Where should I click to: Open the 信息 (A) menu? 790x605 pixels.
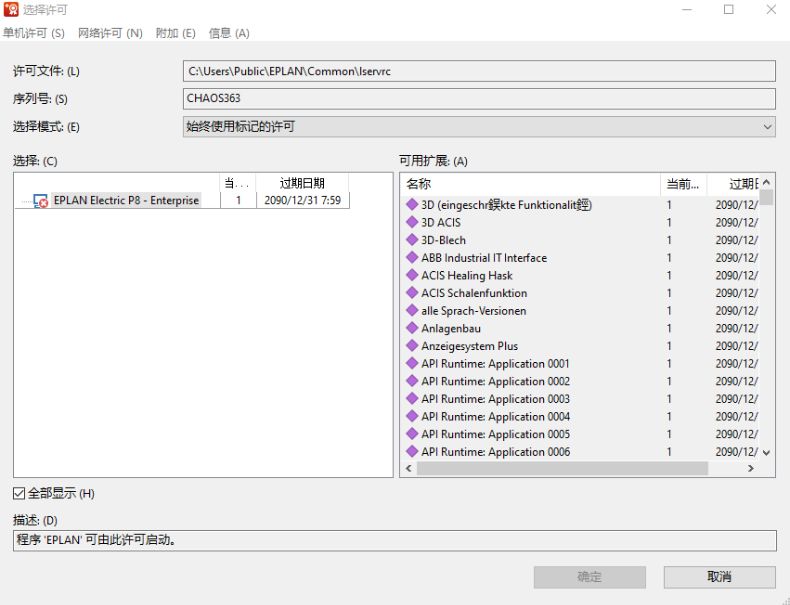point(229,33)
